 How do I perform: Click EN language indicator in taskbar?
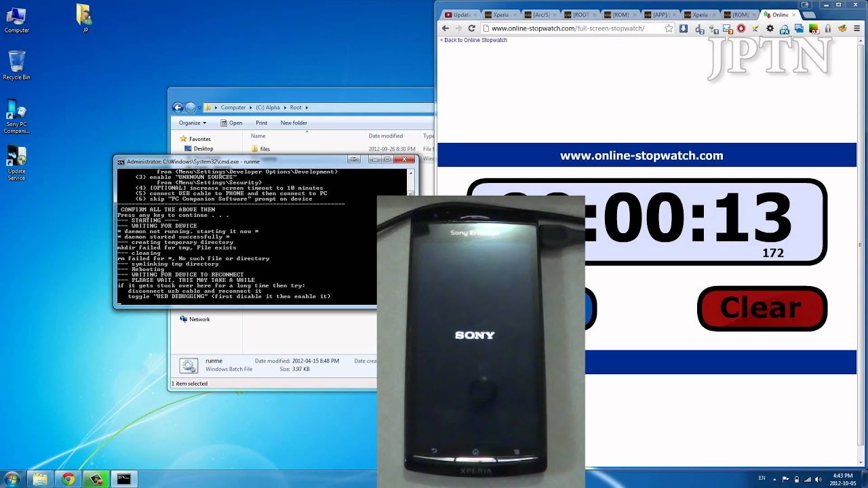pos(762,479)
